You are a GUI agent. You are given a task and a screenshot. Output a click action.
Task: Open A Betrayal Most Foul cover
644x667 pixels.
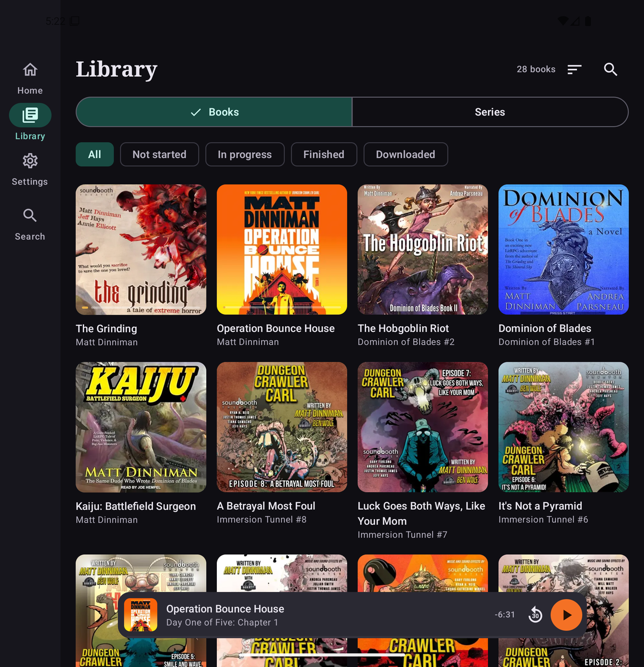282,427
